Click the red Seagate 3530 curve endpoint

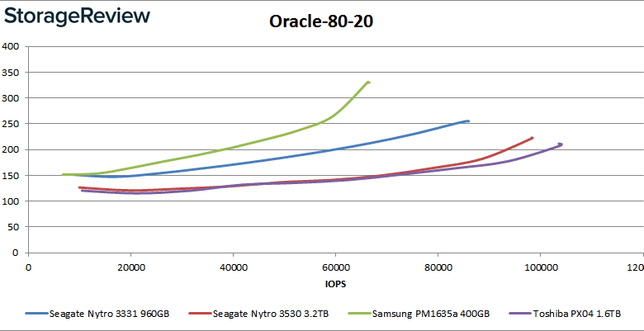pyautogui.click(x=532, y=138)
